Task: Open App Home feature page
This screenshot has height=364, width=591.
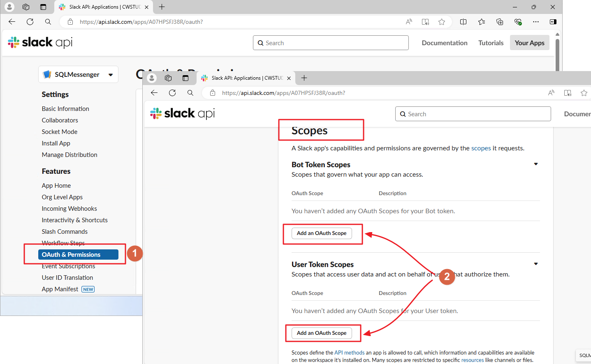Action: [56, 186]
